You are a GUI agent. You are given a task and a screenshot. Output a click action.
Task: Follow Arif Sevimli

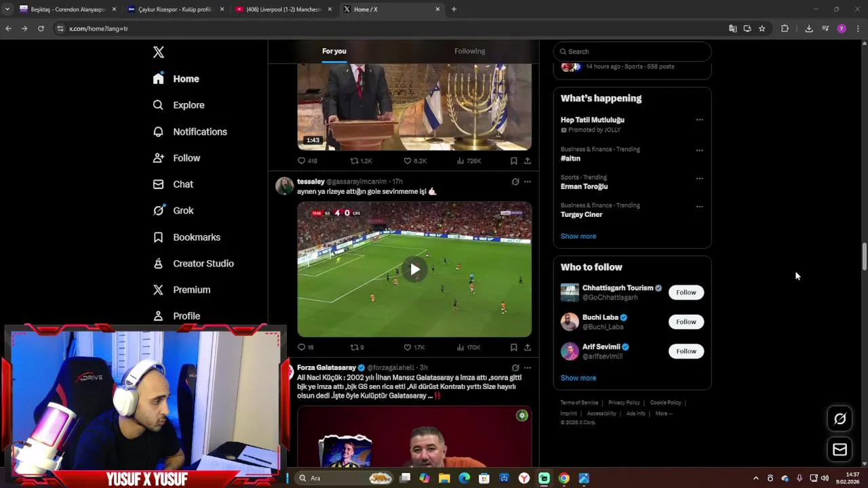coord(686,351)
